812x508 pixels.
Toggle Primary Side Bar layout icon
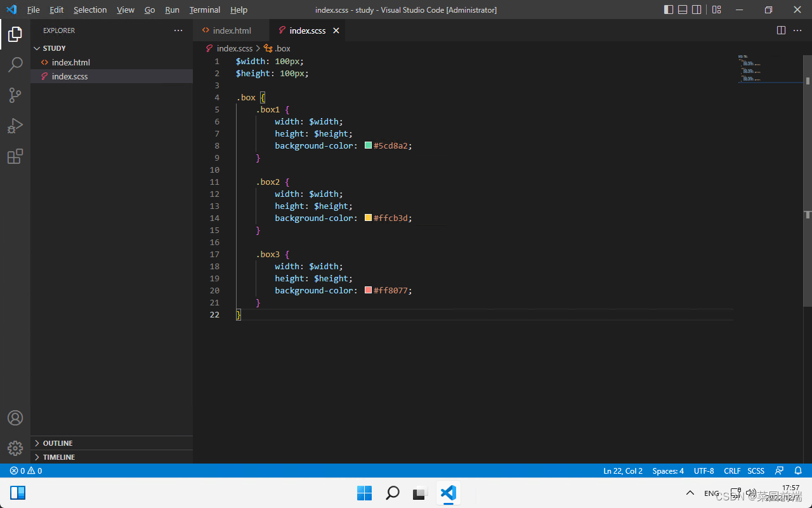[669, 10]
